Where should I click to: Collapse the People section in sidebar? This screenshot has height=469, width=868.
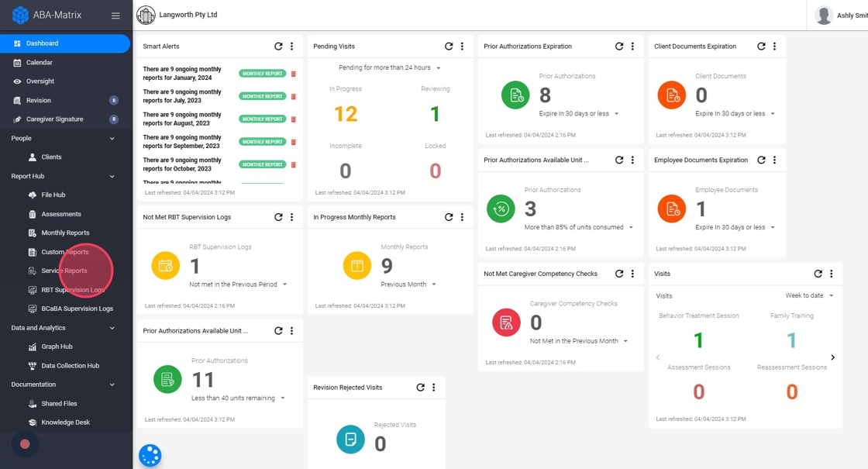[x=112, y=139]
